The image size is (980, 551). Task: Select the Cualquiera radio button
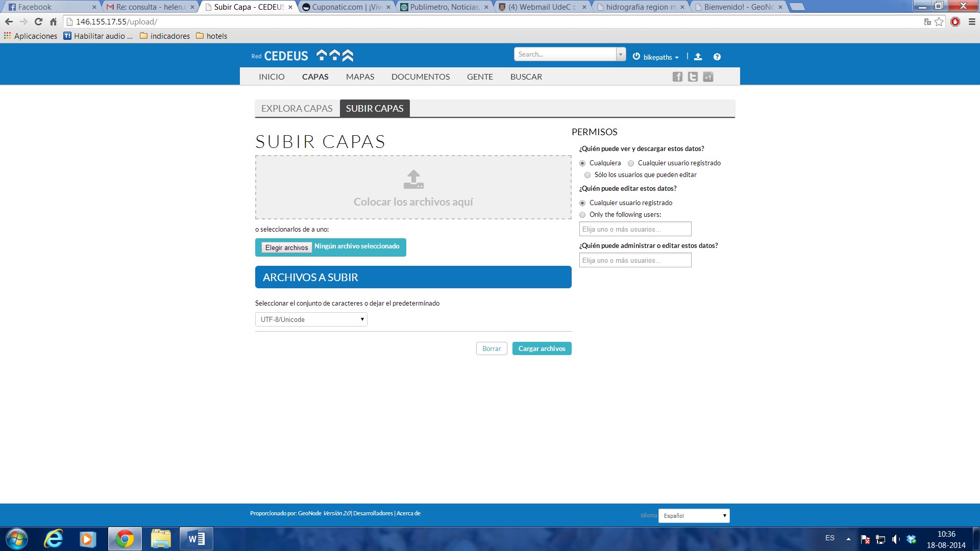(582, 163)
